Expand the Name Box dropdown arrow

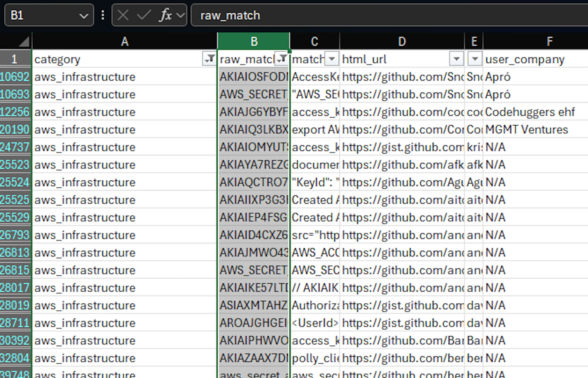point(84,16)
